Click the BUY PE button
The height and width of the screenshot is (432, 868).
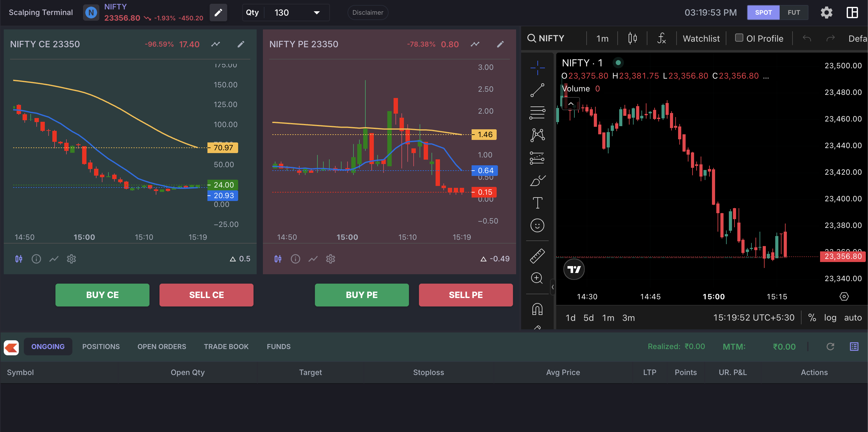pyautogui.click(x=362, y=295)
